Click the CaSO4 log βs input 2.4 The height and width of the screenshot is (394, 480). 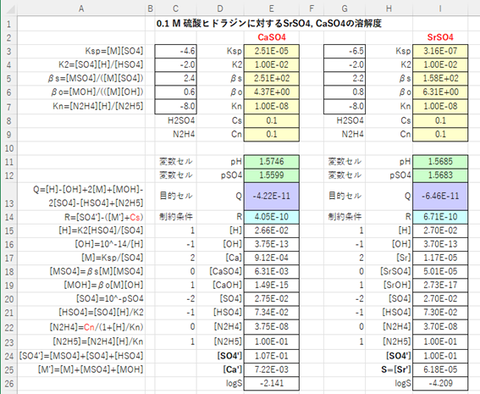coord(176,78)
